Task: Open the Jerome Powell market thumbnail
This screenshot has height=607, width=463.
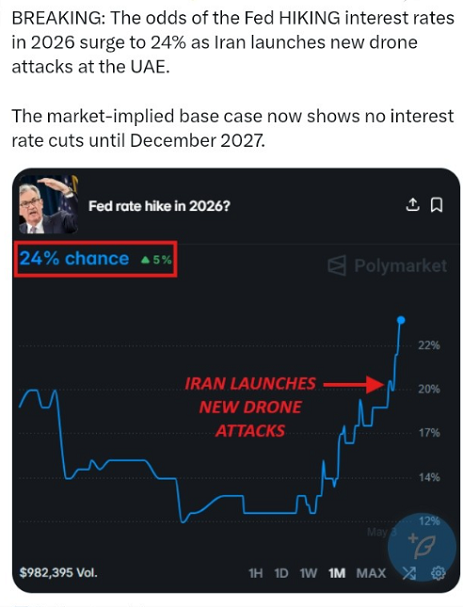Action: (x=48, y=204)
